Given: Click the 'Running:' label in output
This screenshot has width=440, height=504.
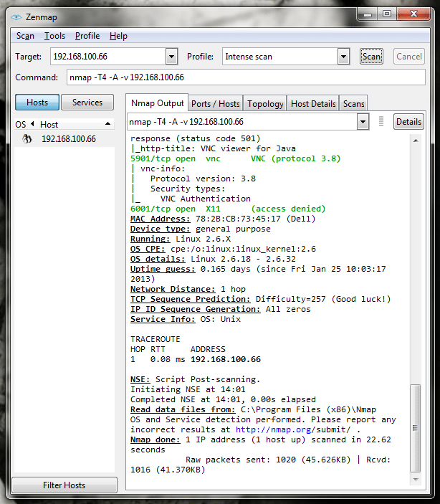Looking at the screenshot, I should [150, 239].
